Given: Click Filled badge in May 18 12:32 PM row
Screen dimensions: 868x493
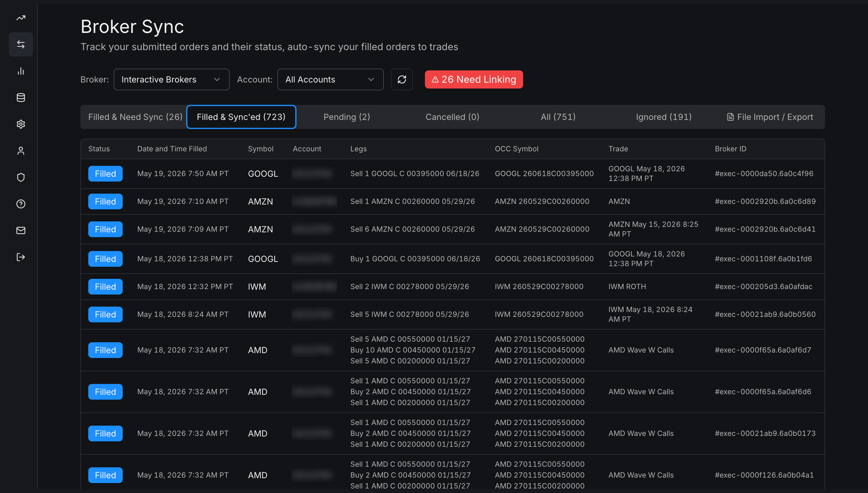Looking at the screenshot, I should point(105,287).
